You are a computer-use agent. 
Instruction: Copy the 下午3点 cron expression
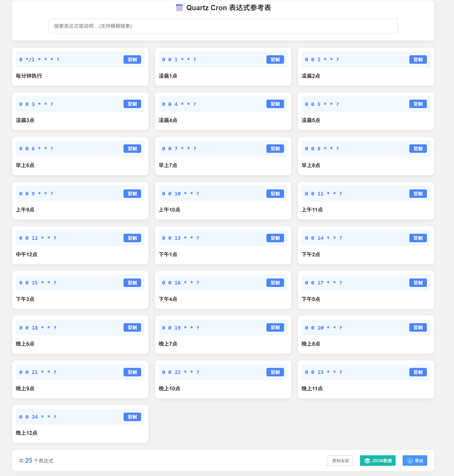pos(132,283)
